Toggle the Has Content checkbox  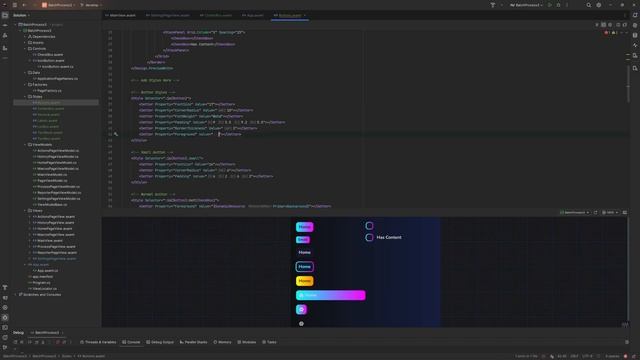coord(369,237)
